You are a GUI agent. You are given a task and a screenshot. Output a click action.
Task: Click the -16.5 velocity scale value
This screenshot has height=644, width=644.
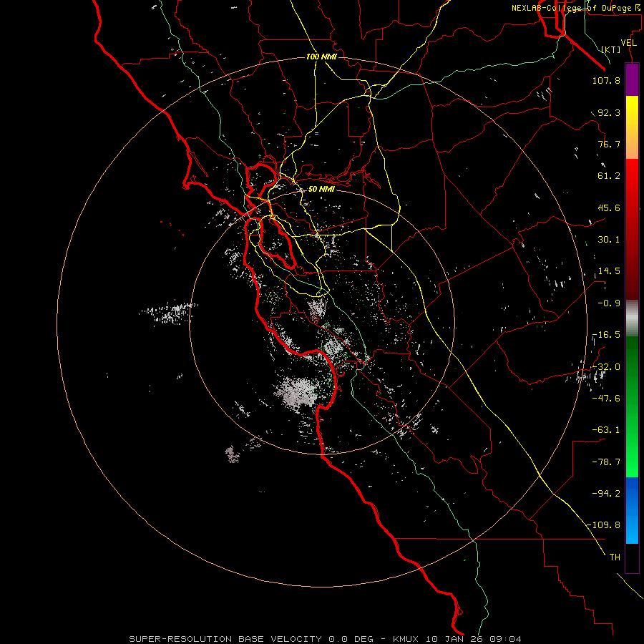606,335
